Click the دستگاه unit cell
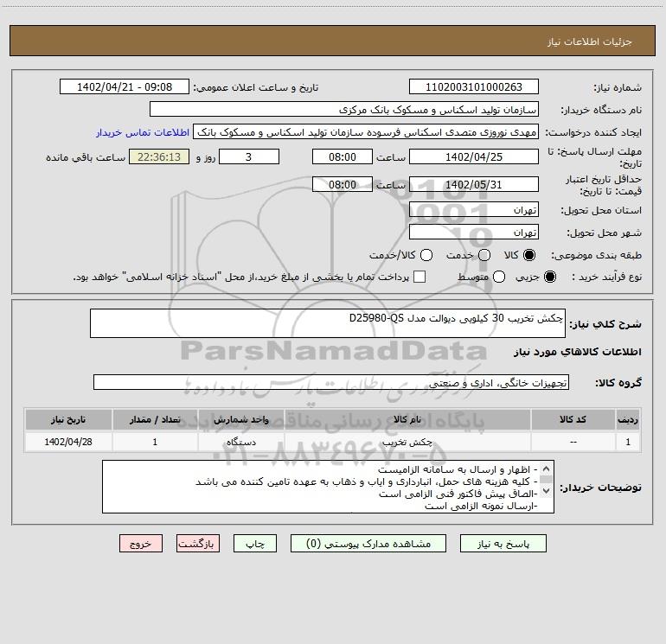Viewport: 666px width, 644px height. (x=240, y=442)
